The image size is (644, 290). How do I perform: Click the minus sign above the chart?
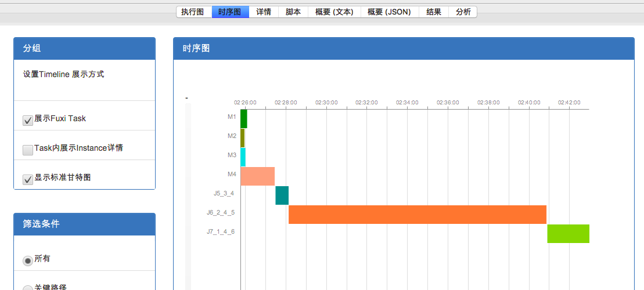[x=187, y=99]
